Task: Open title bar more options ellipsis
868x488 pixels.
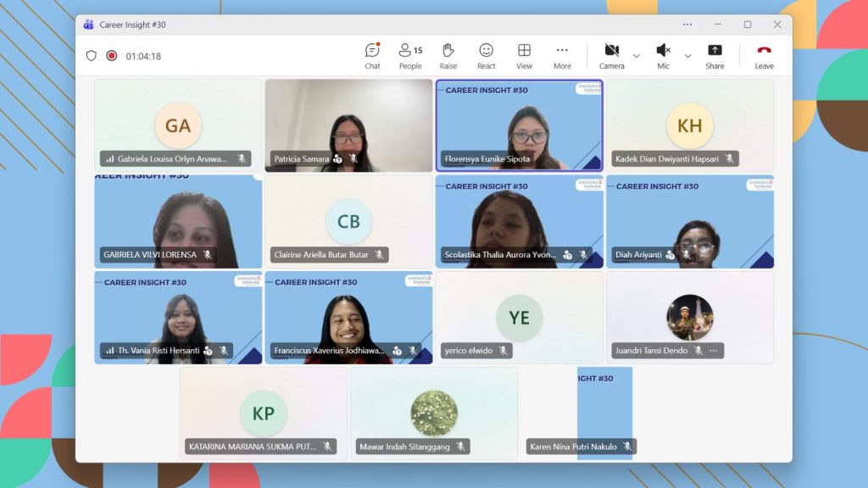Action: [x=687, y=25]
